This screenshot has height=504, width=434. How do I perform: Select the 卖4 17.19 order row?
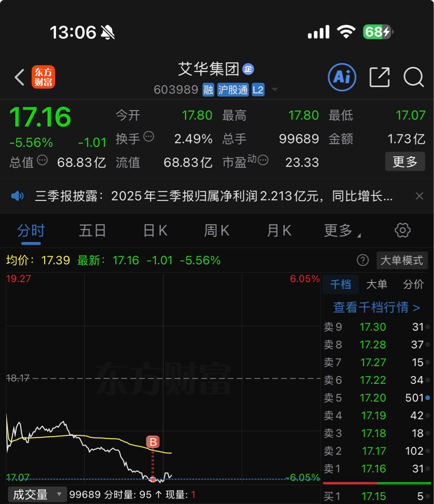tap(377, 415)
